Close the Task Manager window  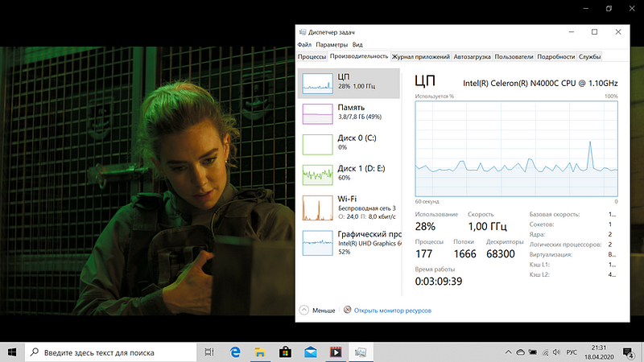coord(618,32)
